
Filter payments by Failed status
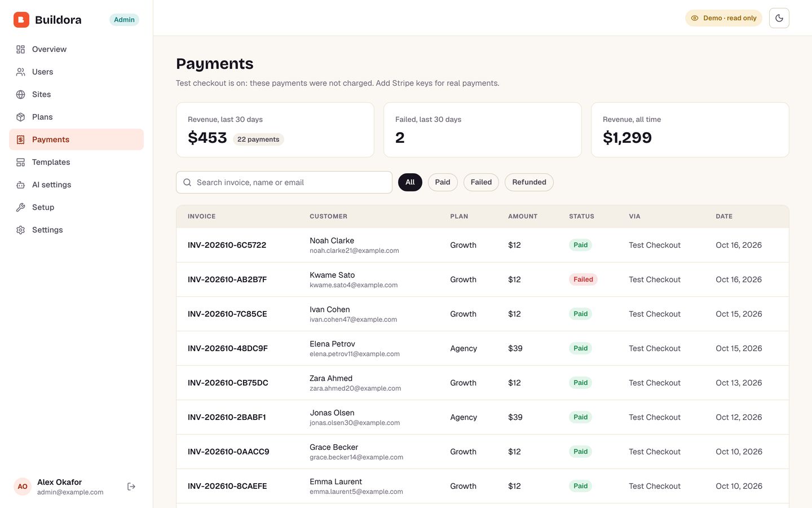pyautogui.click(x=481, y=182)
